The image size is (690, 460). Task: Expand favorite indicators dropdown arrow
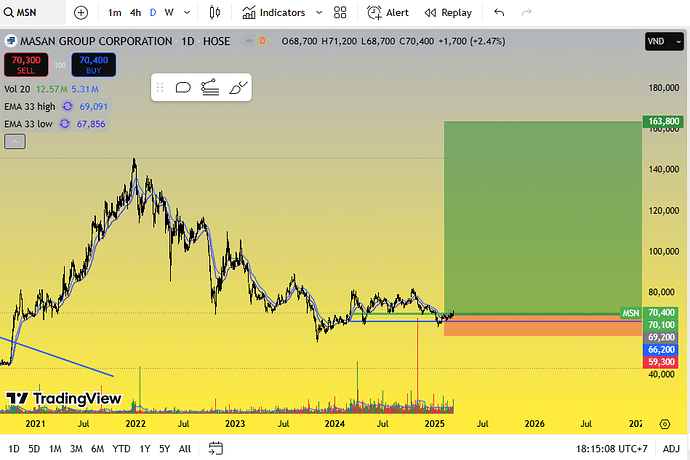(319, 13)
